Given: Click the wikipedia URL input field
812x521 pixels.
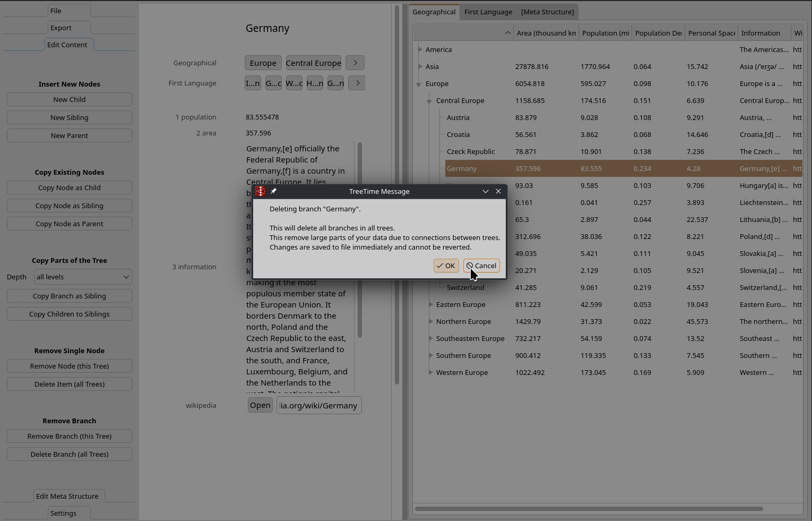Looking at the screenshot, I should click(318, 405).
